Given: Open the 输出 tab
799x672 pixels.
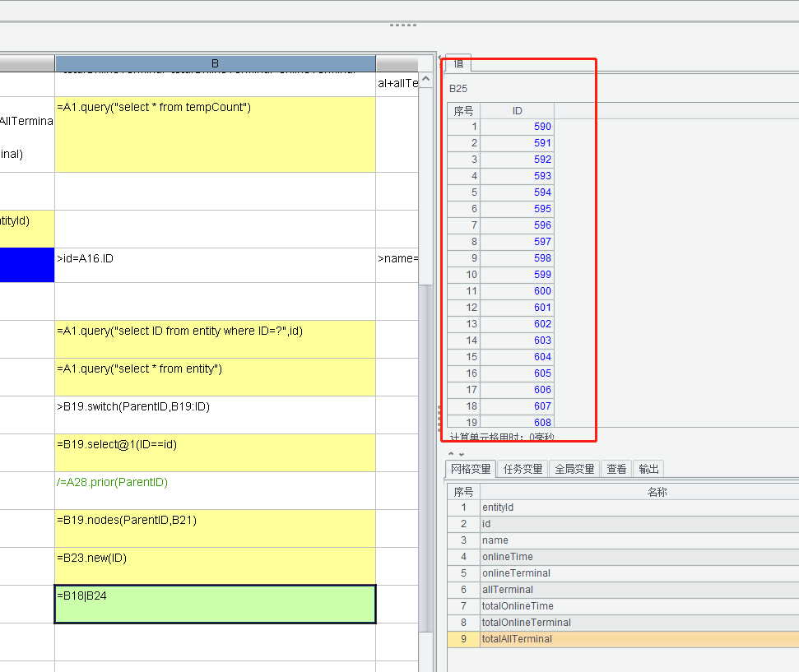Looking at the screenshot, I should coord(648,469).
